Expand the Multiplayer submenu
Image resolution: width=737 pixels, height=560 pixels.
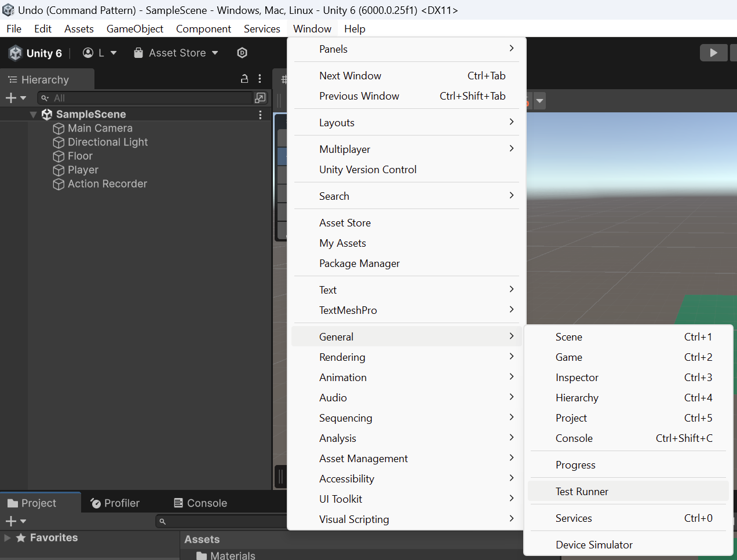[x=407, y=149]
